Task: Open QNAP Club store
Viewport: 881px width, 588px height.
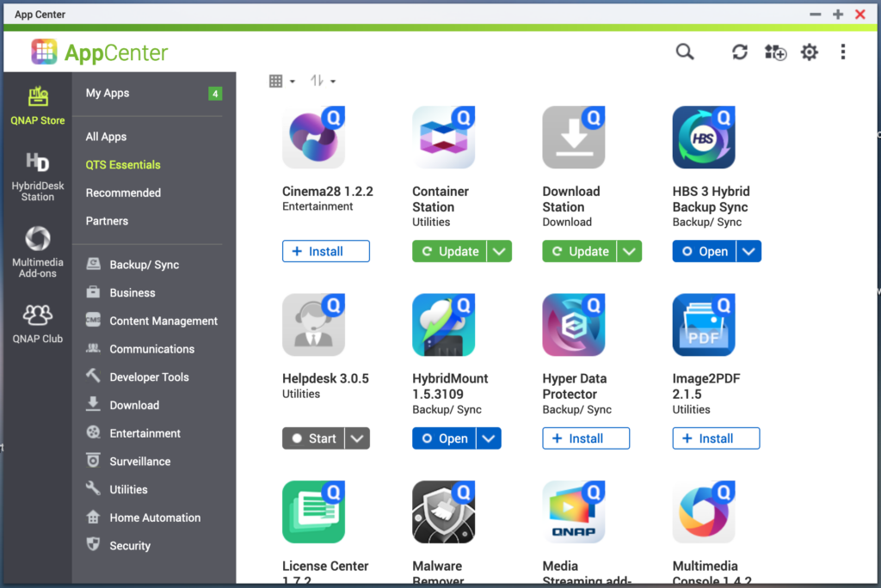Action: [x=38, y=323]
